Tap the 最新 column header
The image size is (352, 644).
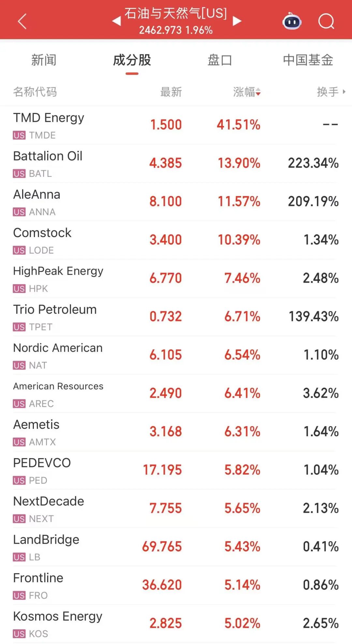tap(171, 92)
